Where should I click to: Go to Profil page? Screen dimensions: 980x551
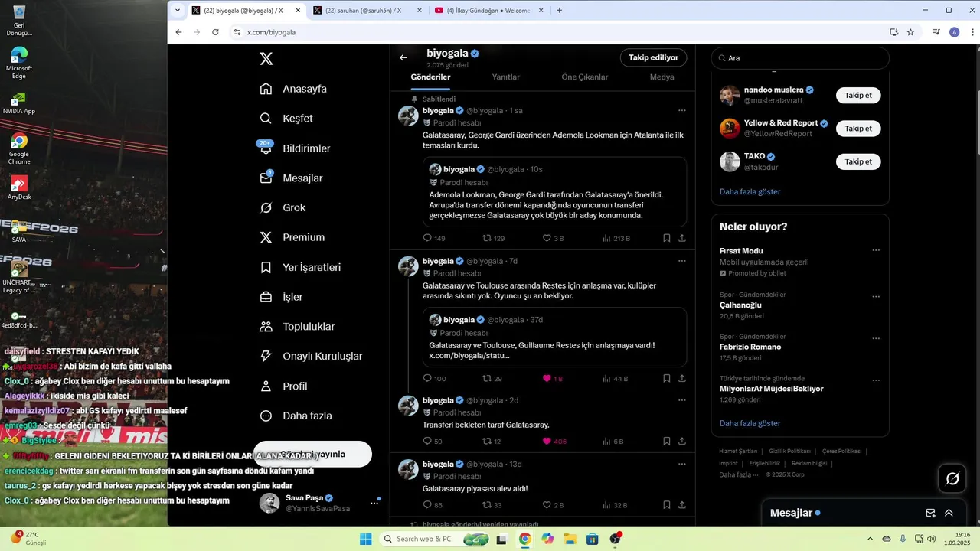pos(283,386)
